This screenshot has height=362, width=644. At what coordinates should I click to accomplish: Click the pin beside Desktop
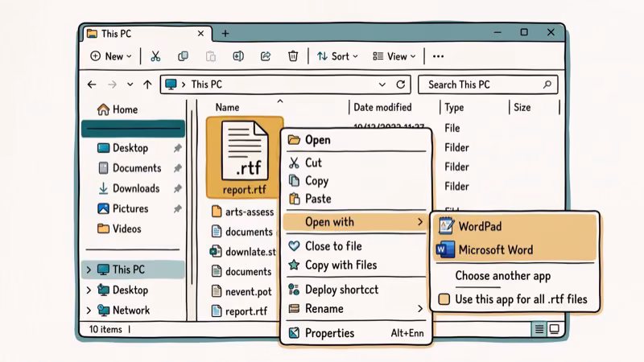tap(177, 148)
